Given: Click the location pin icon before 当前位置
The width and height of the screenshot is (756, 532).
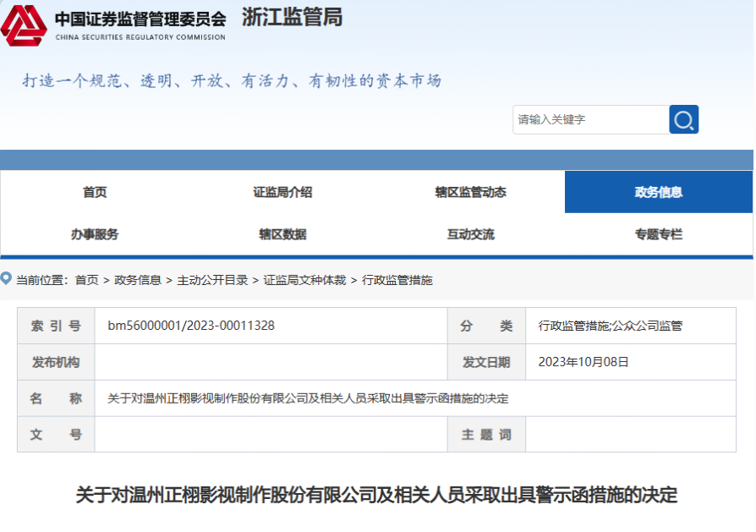Looking at the screenshot, I should 6,278.
